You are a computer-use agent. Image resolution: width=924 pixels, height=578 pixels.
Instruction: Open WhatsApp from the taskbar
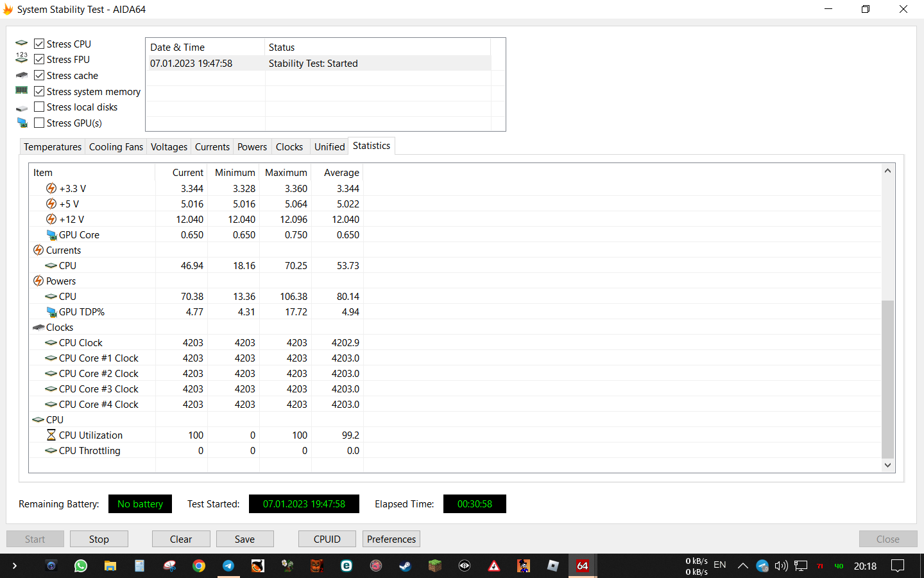click(x=81, y=566)
